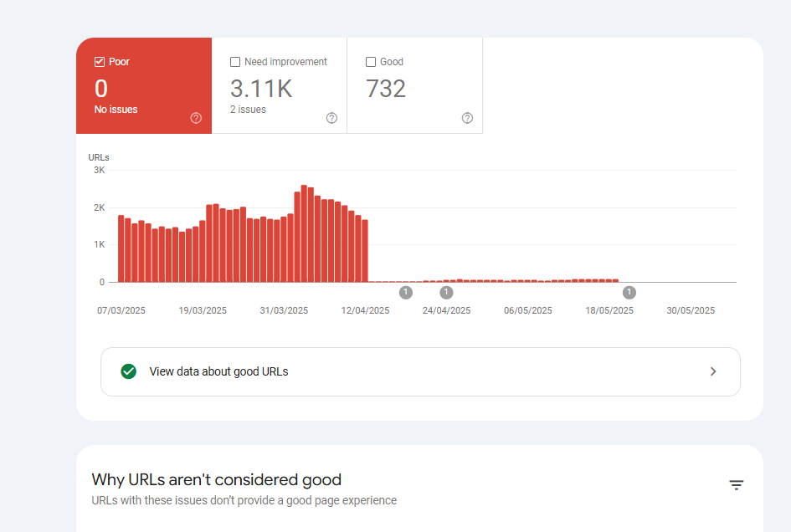This screenshot has height=532, width=791.
Task: Click help icon in the Good card
Action: coord(467,118)
